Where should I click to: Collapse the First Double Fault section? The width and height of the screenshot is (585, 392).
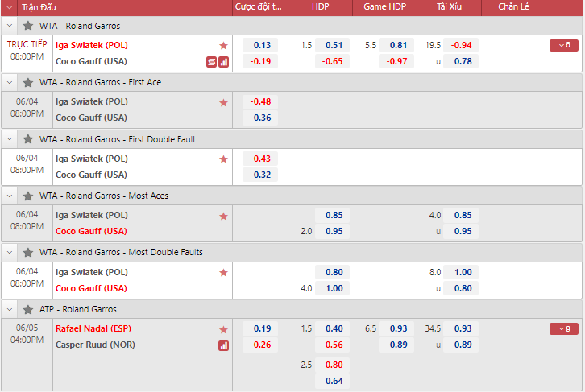[10, 139]
